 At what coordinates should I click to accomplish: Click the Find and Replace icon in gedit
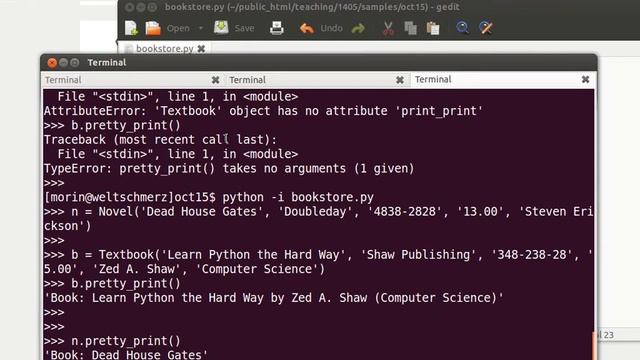pyautogui.click(x=486, y=28)
